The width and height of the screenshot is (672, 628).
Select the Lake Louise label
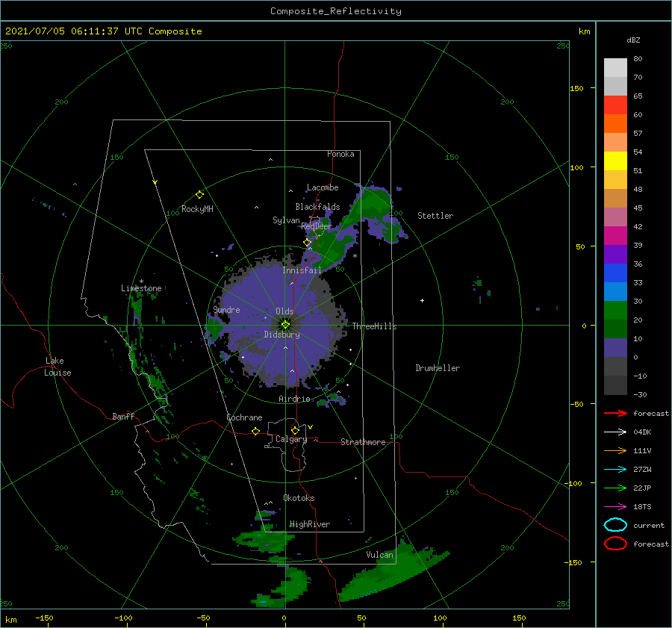[57, 367]
